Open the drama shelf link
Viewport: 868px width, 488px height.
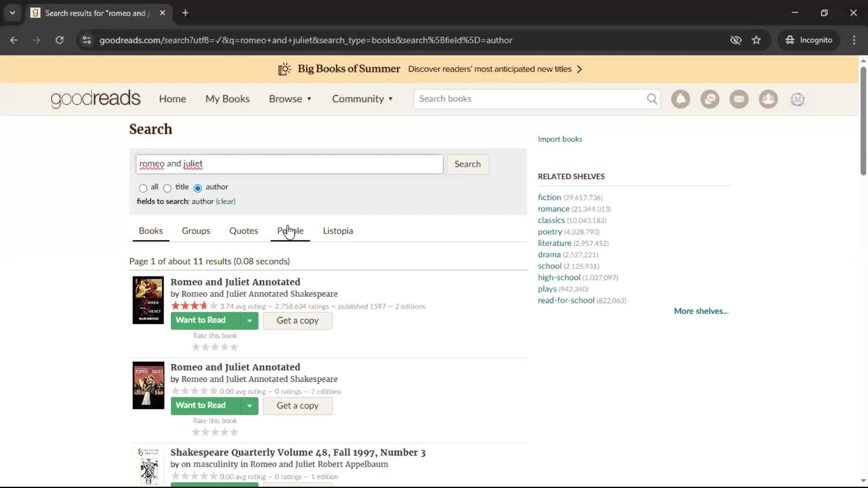[549, 255]
